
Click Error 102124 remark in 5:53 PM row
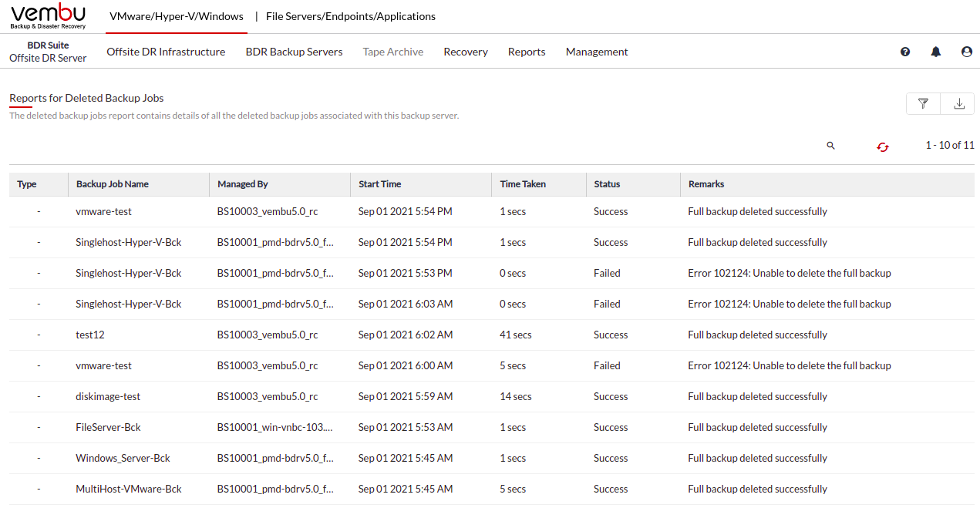pyautogui.click(x=790, y=273)
